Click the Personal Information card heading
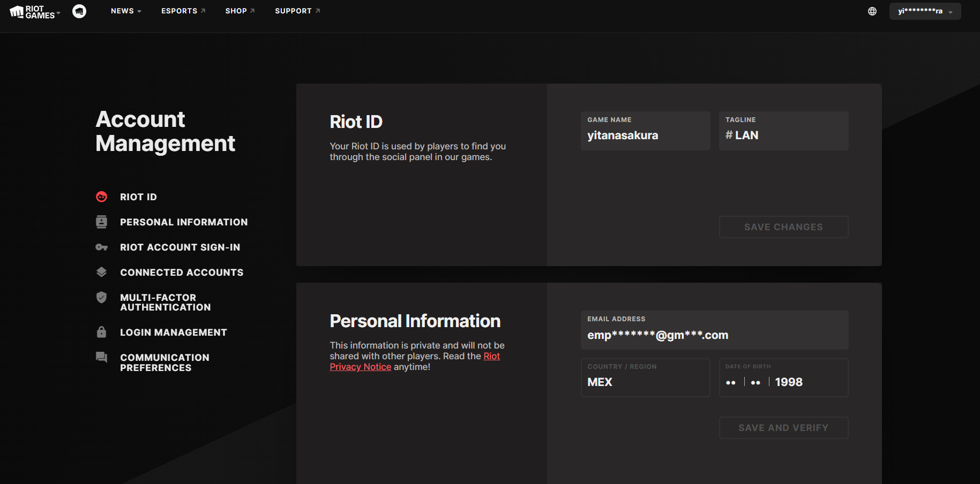980x484 pixels. (415, 321)
